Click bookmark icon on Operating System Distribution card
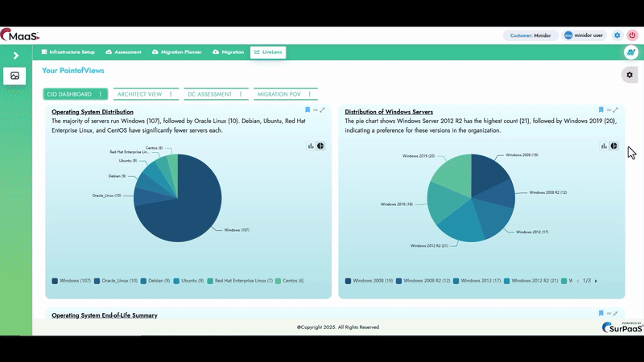Image resolution: width=644 pixels, height=362 pixels. pos(308,110)
